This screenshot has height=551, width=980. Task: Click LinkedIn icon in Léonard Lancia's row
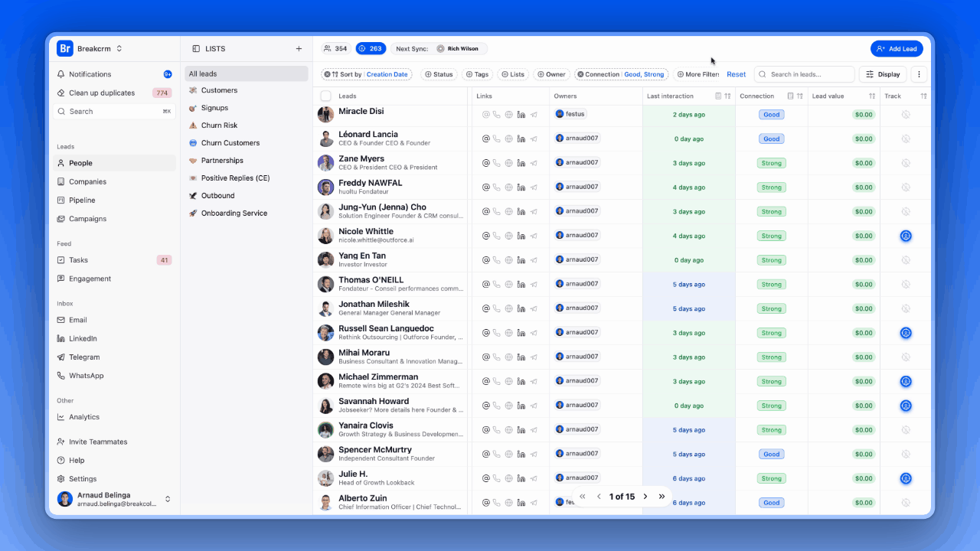point(521,139)
